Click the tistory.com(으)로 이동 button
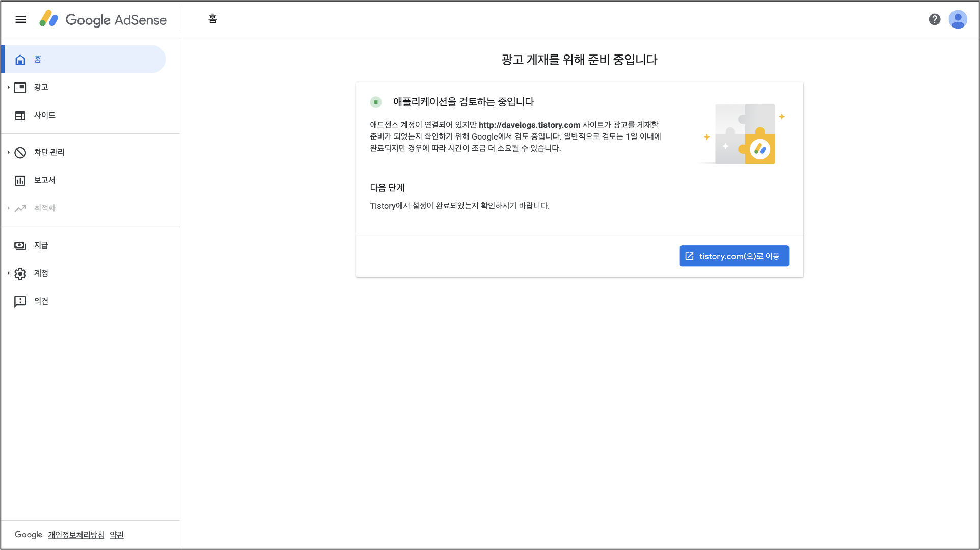Screen dimensions: 980x550 click(734, 256)
